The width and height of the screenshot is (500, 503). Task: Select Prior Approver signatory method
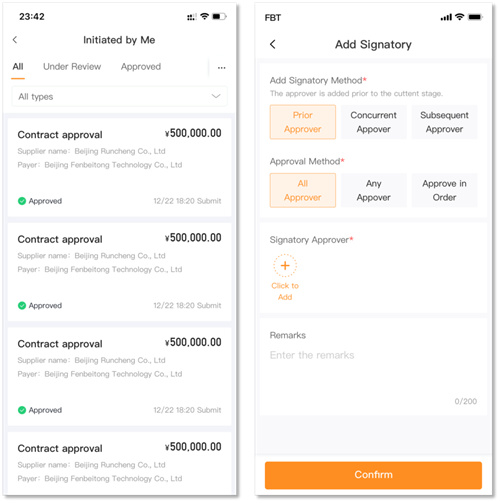(x=303, y=122)
